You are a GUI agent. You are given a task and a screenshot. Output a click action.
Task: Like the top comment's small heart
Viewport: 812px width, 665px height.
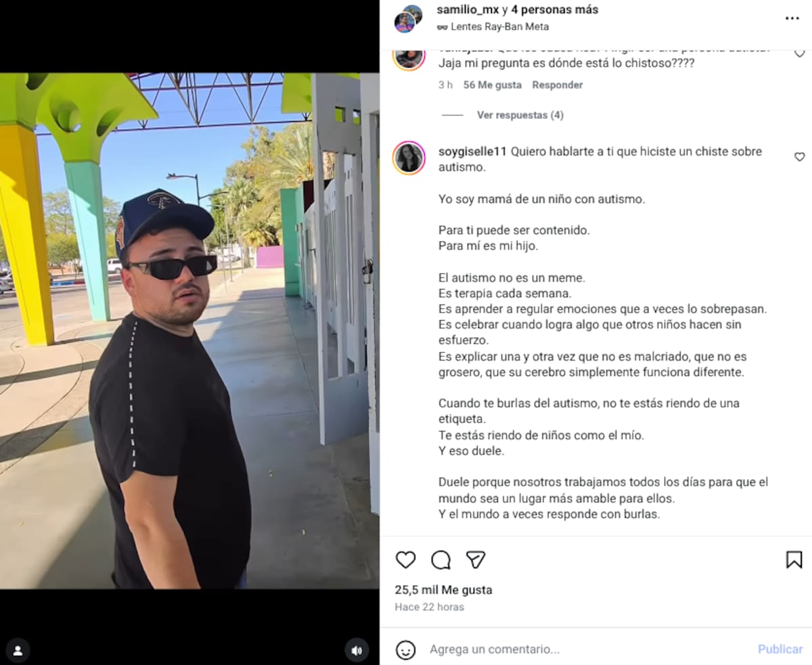click(799, 53)
